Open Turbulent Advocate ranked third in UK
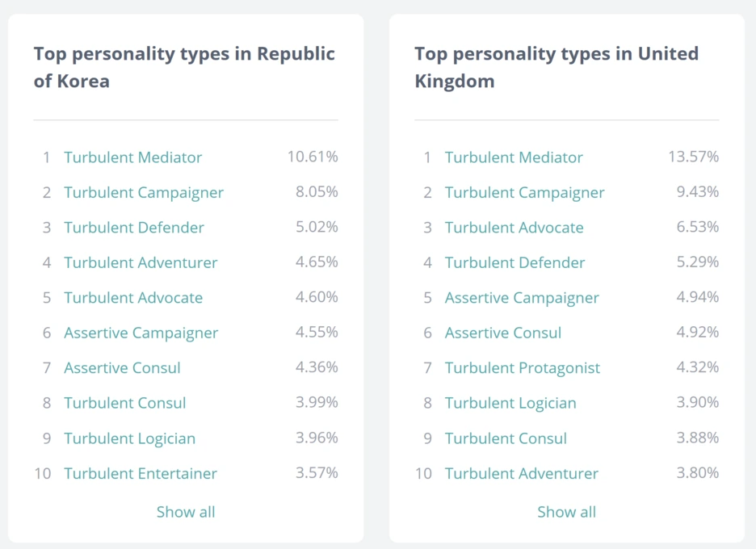The image size is (756, 549). (x=514, y=228)
